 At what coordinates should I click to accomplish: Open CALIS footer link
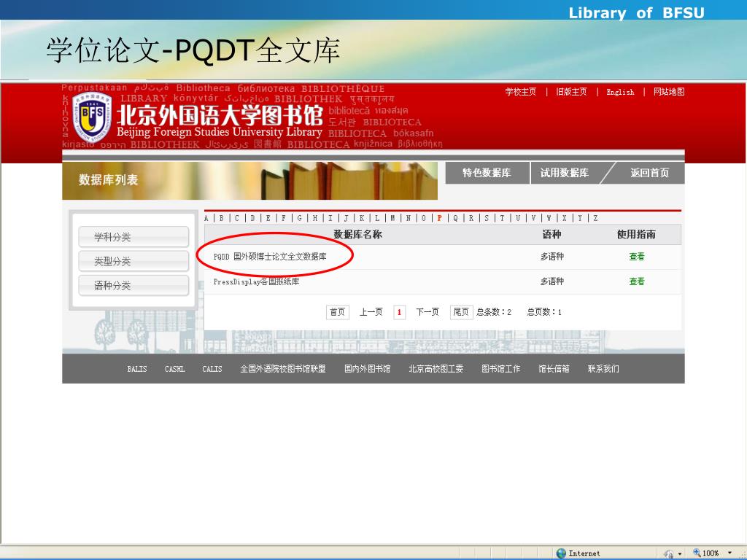(212, 368)
